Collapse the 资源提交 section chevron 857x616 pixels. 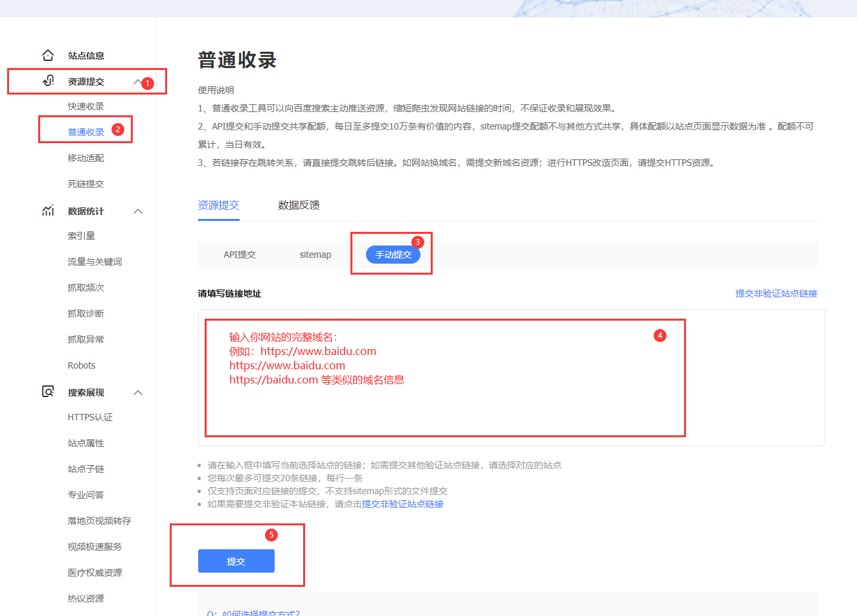[137, 82]
